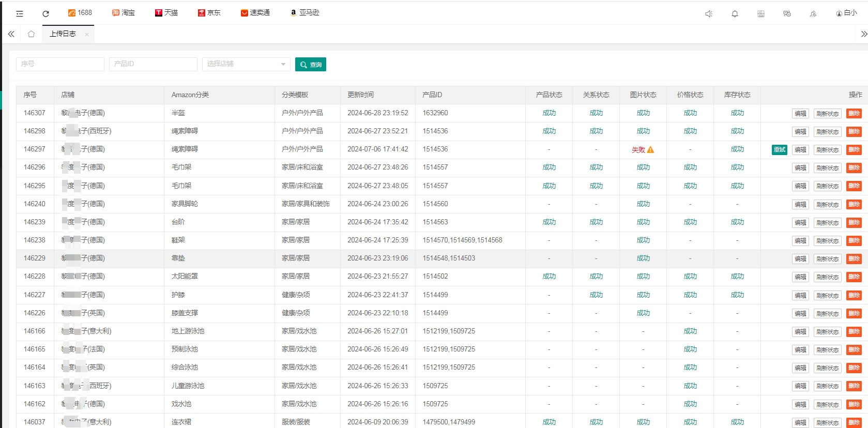Expand the 选择店铺 store dropdown
Screen dimensions: 868x428
tap(246, 64)
